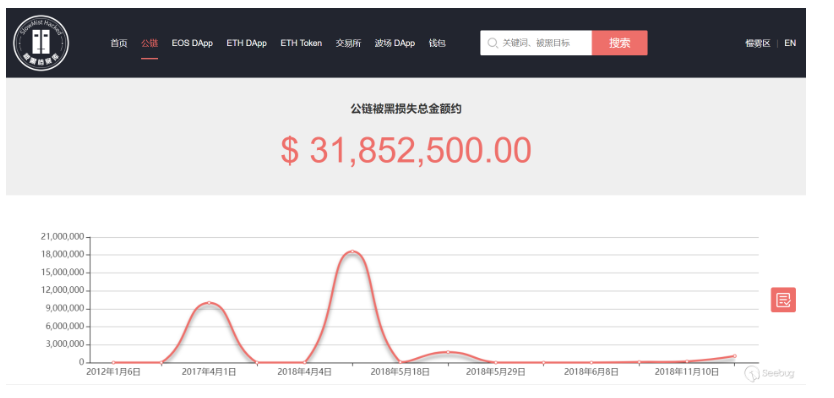
Task: Go to the 首页 home menu item
Action: 119,43
